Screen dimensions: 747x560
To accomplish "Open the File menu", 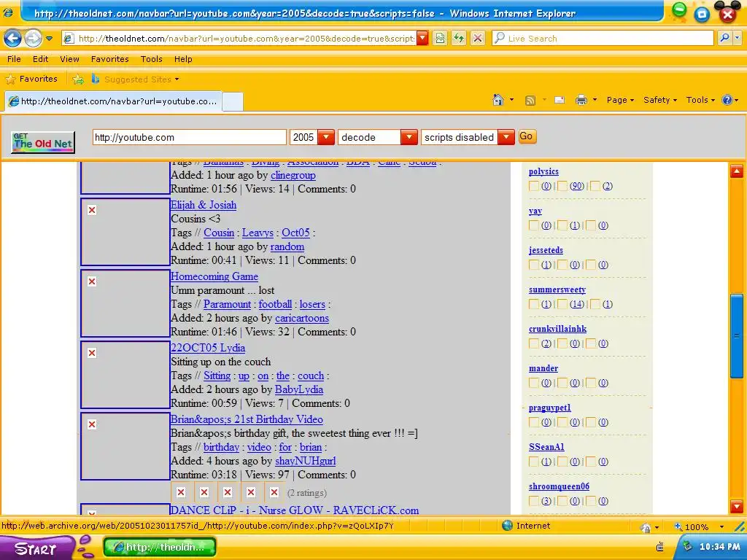I will point(14,59).
